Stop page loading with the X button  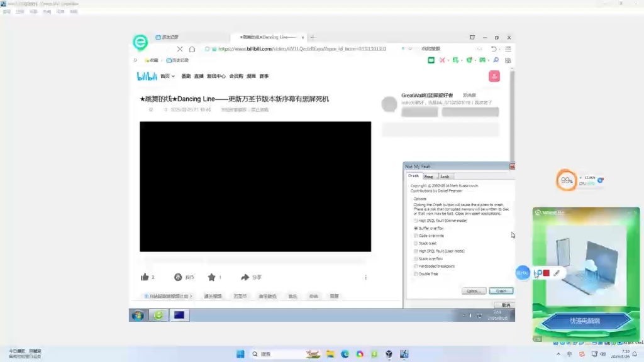point(179,49)
